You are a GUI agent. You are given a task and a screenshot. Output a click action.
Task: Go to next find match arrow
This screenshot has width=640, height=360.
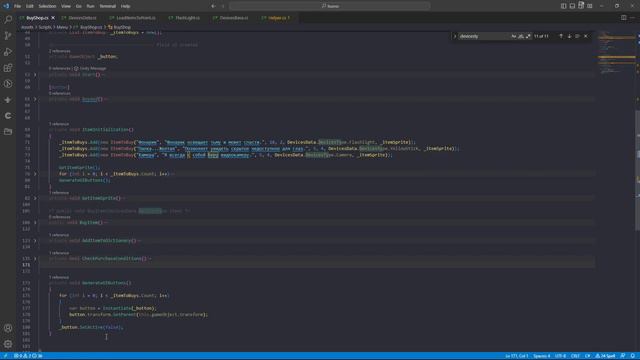pyautogui.click(x=569, y=36)
